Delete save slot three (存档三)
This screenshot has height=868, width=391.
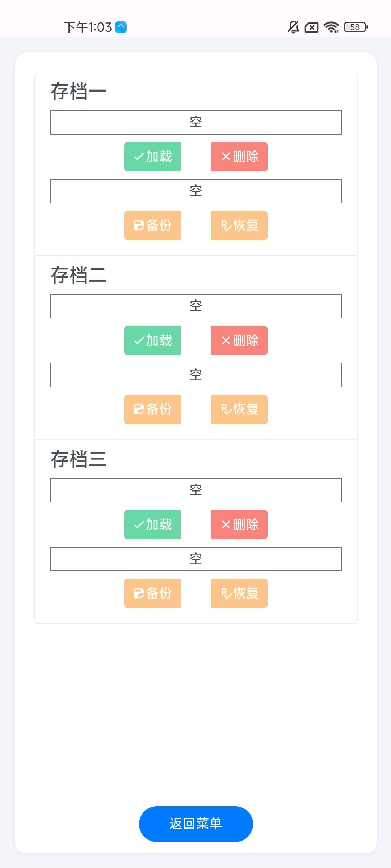tap(239, 524)
